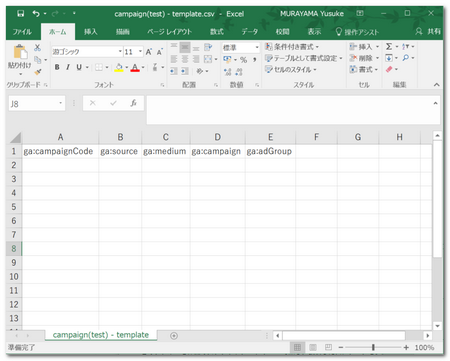Show phonetic guide (furigana) icon
Image resolution: width=450 pixels, height=361 pixels.
155,67
